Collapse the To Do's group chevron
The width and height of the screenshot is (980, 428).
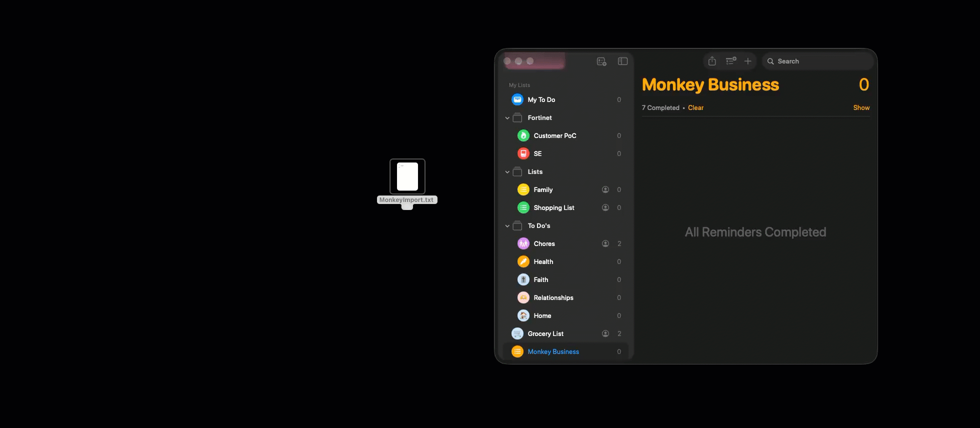click(x=507, y=226)
